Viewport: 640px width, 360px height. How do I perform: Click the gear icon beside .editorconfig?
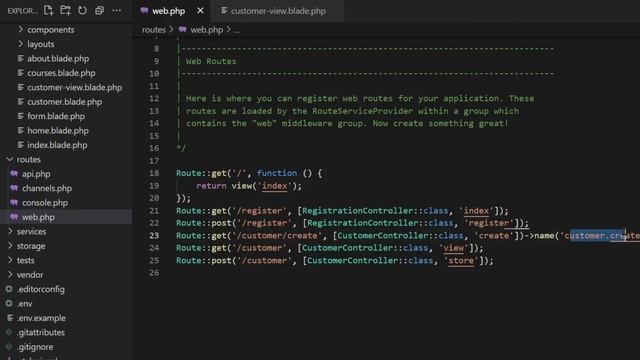9,289
